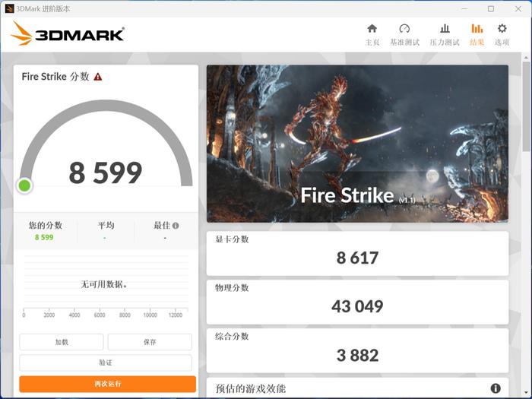The image size is (532, 399).
Task: Click the 保存 save button
Action: (x=150, y=342)
